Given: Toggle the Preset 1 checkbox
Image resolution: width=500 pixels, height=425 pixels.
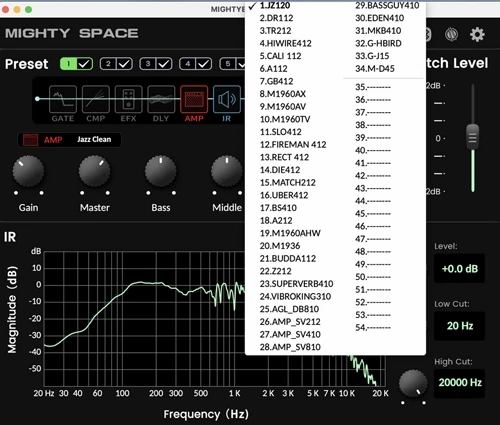Looking at the screenshot, I should click(x=85, y=64).
